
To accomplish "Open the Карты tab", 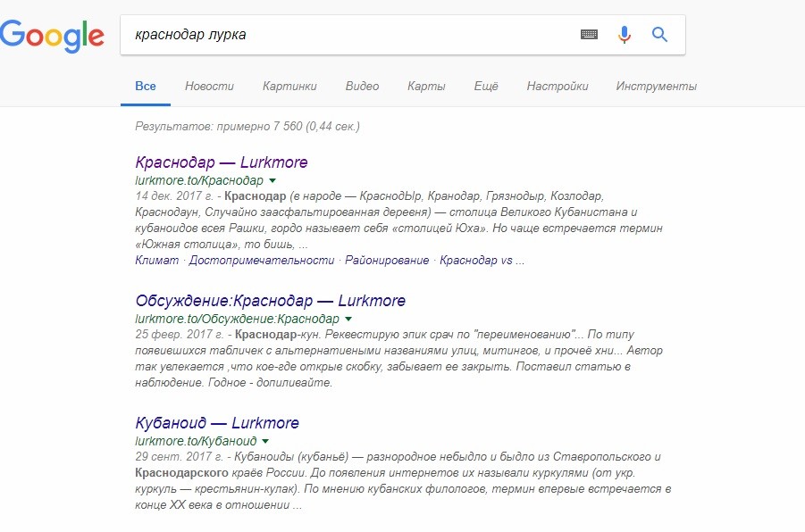I will click(426, 87).
